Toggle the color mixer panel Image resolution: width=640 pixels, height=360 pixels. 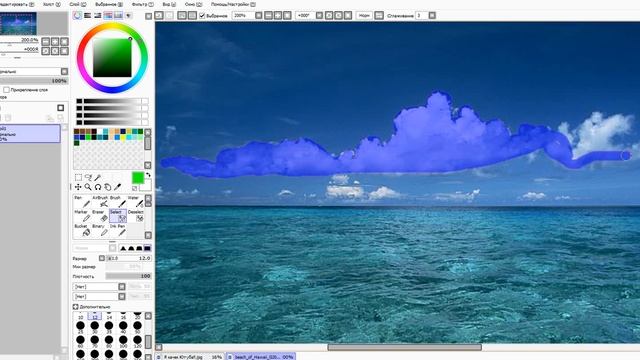pyautogui.click(x=108, y=16)
